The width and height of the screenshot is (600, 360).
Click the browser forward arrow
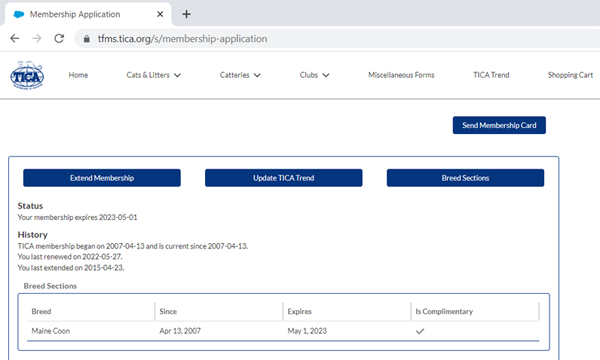coord(37,38)
